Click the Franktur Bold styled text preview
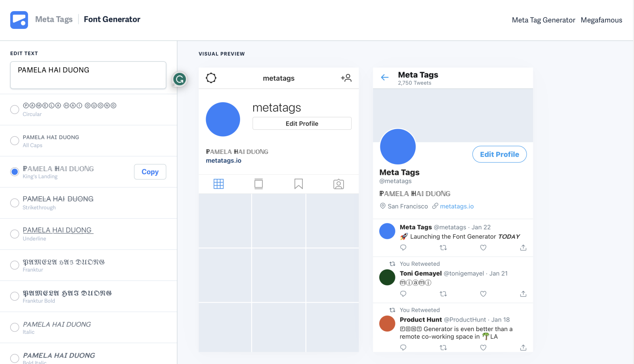The image size is (634, 364). click(x=67, y=293)
